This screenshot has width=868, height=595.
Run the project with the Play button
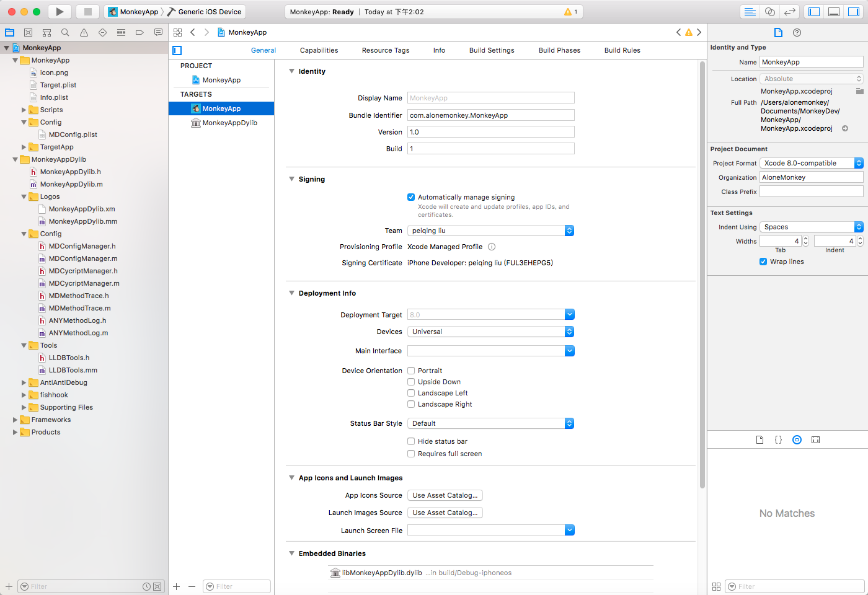pos(60,12)
